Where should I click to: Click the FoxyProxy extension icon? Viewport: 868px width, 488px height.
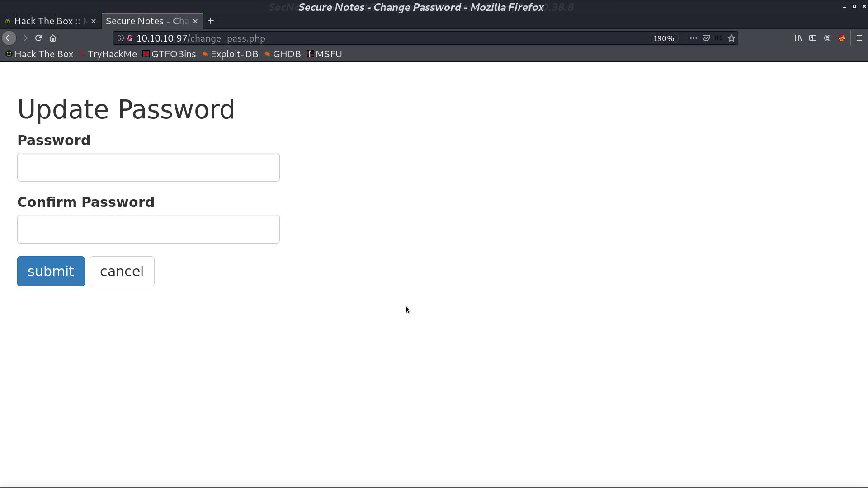842,38
